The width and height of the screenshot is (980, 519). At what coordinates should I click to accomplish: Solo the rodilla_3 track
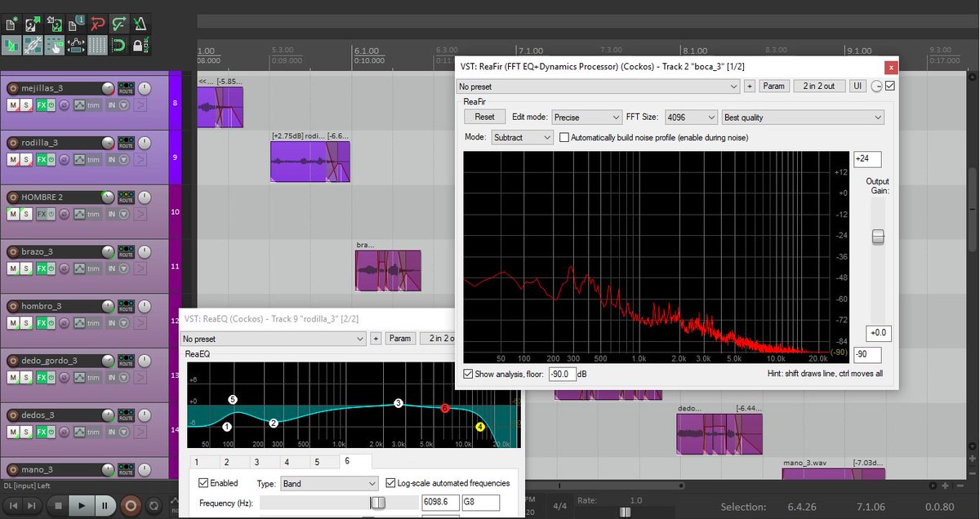click(x=25, y=160)
